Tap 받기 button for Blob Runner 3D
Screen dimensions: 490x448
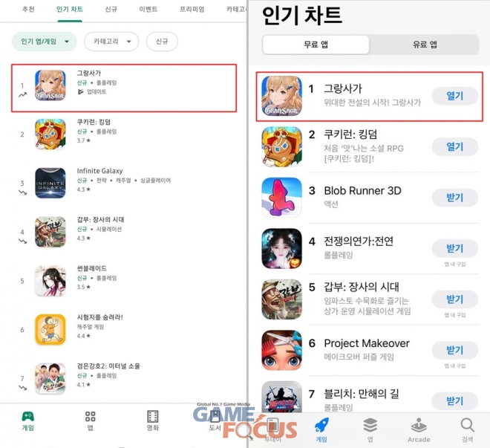pos(455,198)
